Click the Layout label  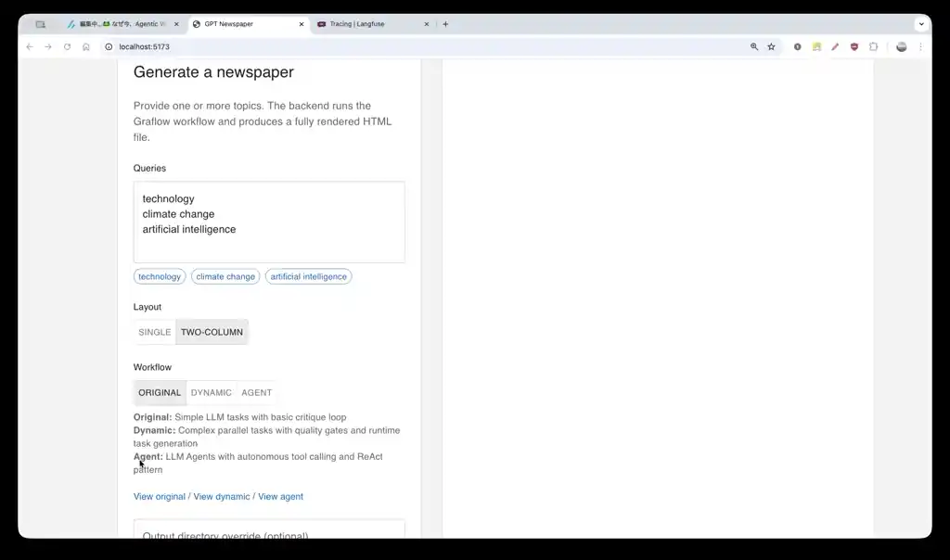point(148,307)
